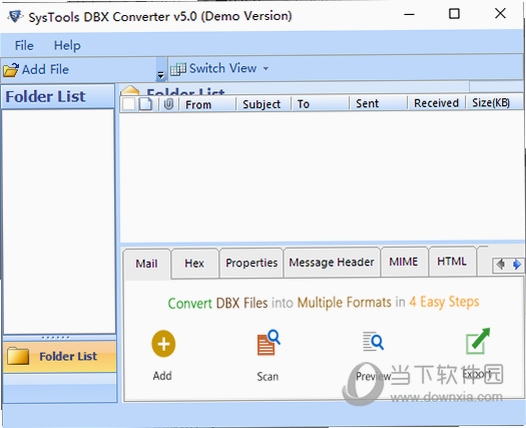Sort by the Received column

click(x=436, y=103)
